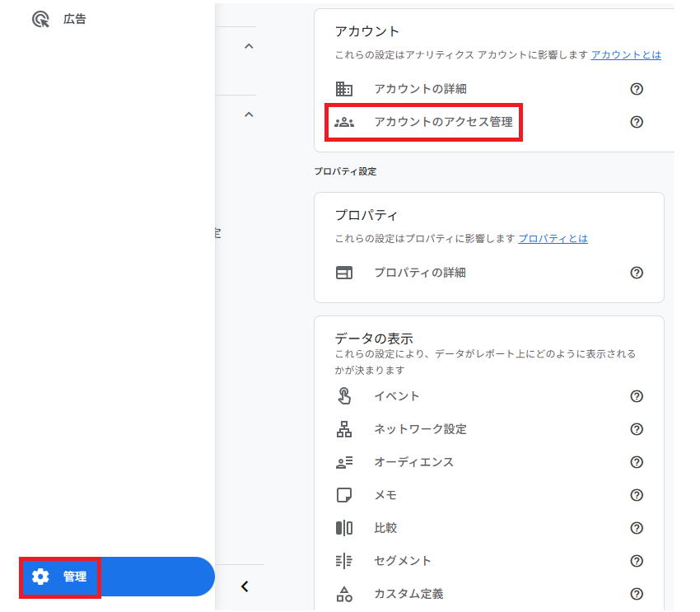Select the アカウントの詳細 building icon
Viewport: 700px width, 612px height.
(x=343, y=89)
